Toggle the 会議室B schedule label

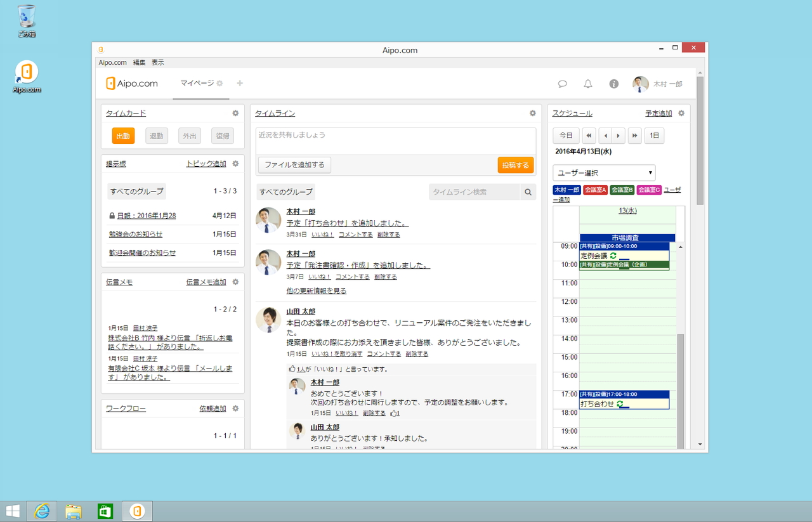[622, 190]
